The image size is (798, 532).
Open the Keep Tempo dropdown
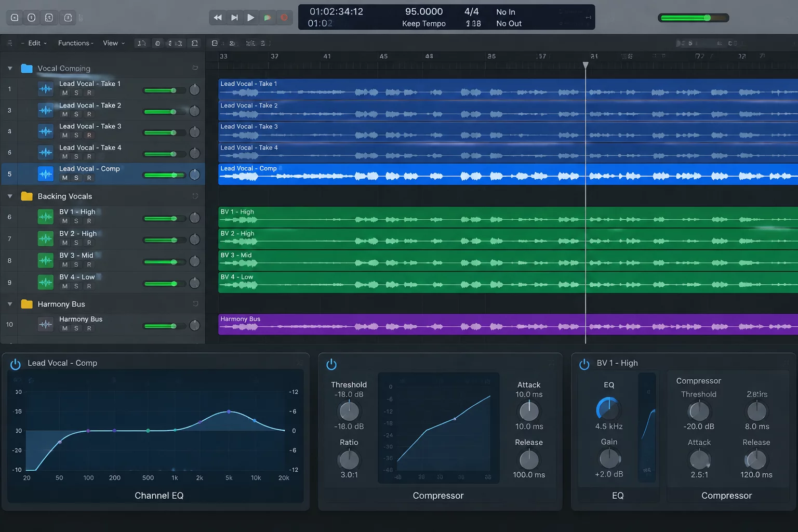424,23
